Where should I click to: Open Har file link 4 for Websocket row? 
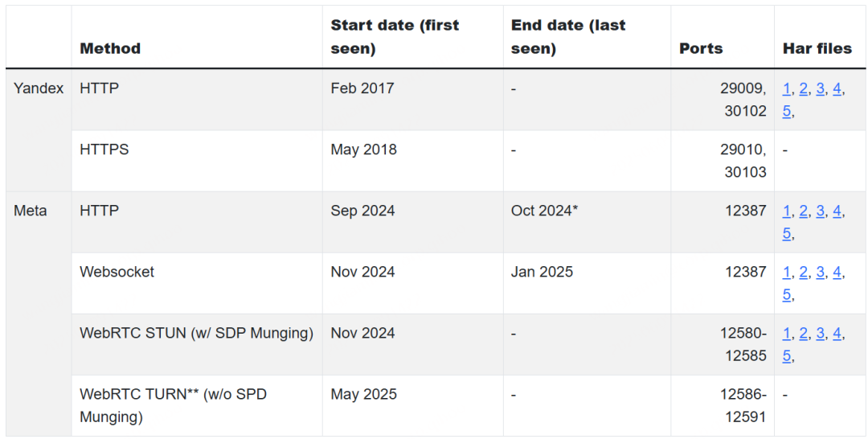pos(837,273)
